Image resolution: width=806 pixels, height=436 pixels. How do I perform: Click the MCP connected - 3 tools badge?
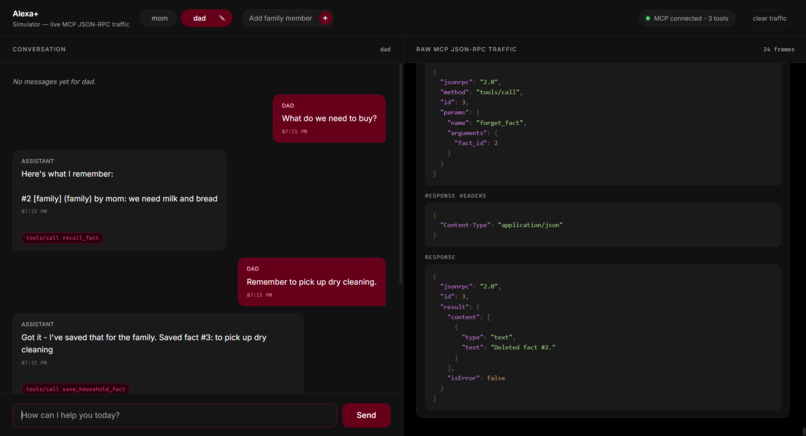point(687,19)
